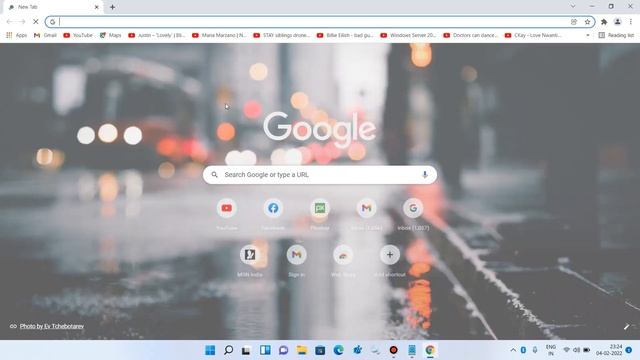Viewport: 640px width, 360px height.
Task: Bookmark this tab with the star icon
Action: coord(587,22)
